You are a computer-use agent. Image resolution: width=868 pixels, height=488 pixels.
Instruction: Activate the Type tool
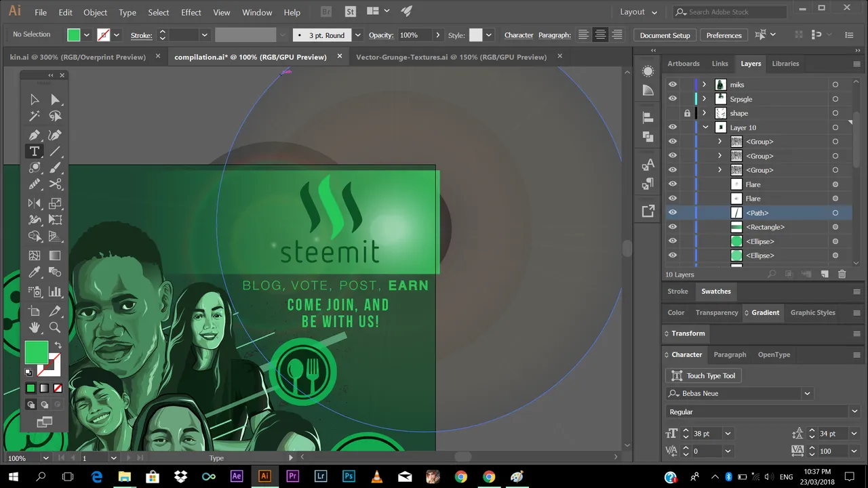pos(34,151)
